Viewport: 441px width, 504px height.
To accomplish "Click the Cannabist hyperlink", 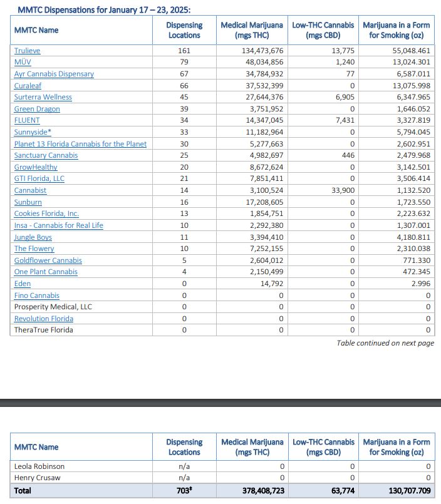I will coord(30,190).
